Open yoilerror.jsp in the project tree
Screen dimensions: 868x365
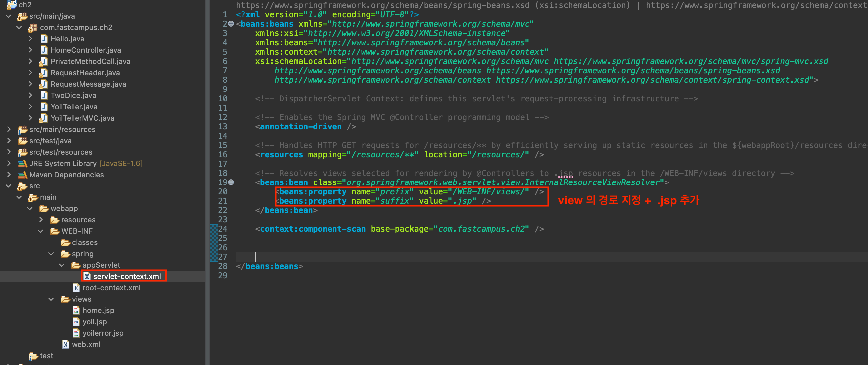point(103,333)
